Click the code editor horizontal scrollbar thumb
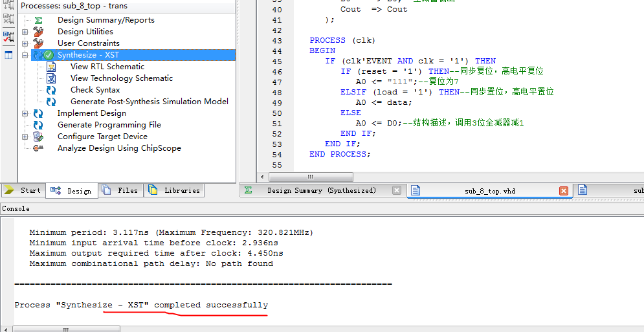This screenshot has height=332, width=644. point(311,177)
